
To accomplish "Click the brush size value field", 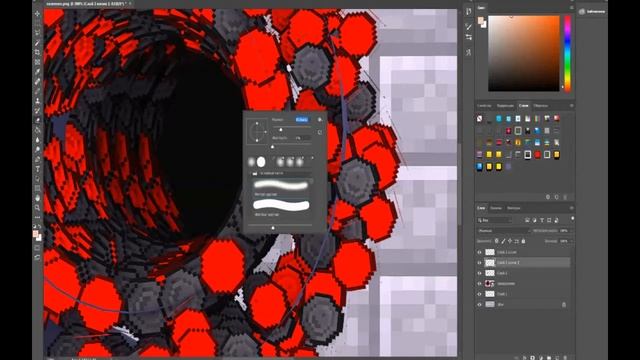I will (x=302, y=120).
